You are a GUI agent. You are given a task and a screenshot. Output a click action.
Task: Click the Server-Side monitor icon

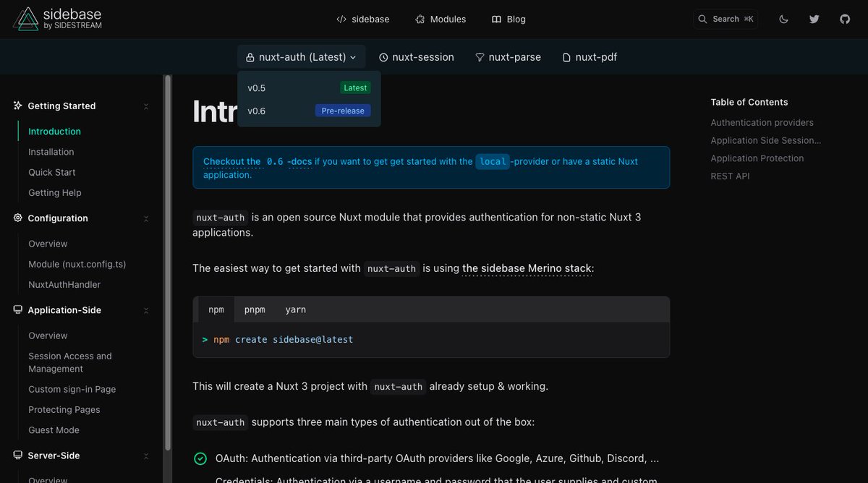(18, 456)
